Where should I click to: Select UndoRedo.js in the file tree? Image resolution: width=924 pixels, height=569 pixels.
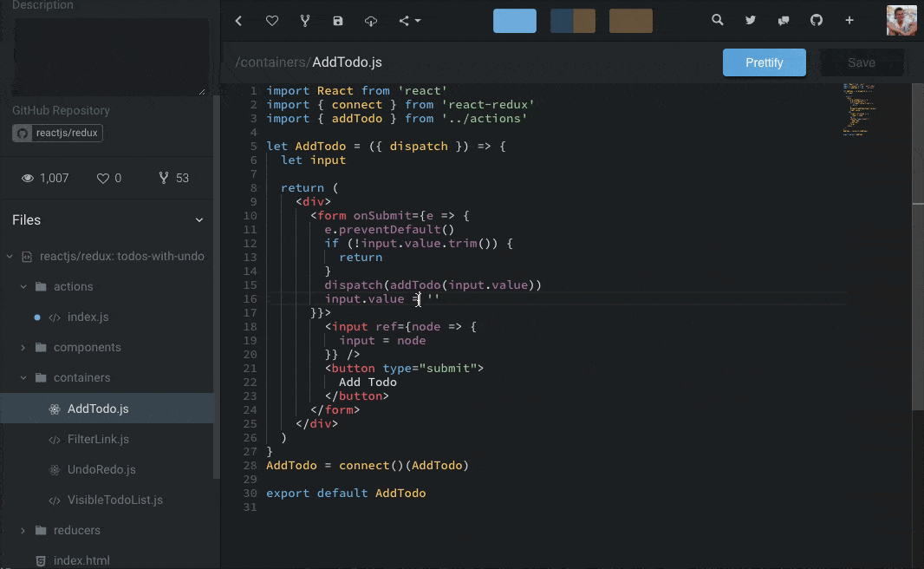[x=101, y=469]
